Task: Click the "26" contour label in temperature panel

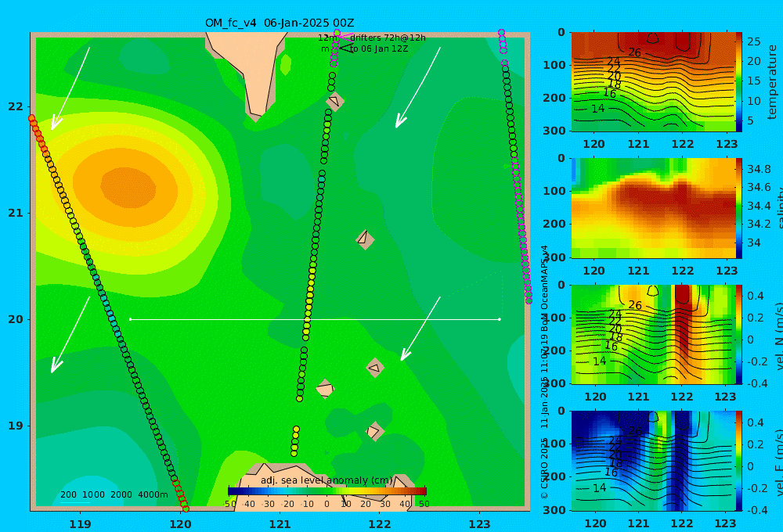Action: (634, 52)
